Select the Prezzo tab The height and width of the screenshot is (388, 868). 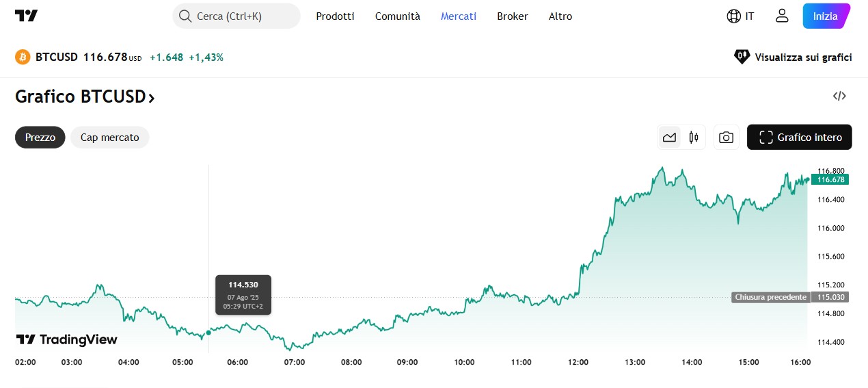(40, 138)
